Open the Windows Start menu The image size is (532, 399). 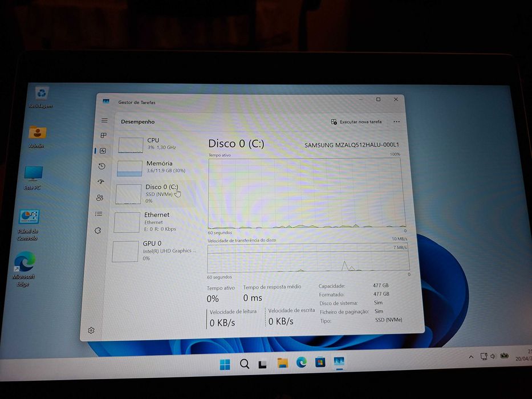225,364
